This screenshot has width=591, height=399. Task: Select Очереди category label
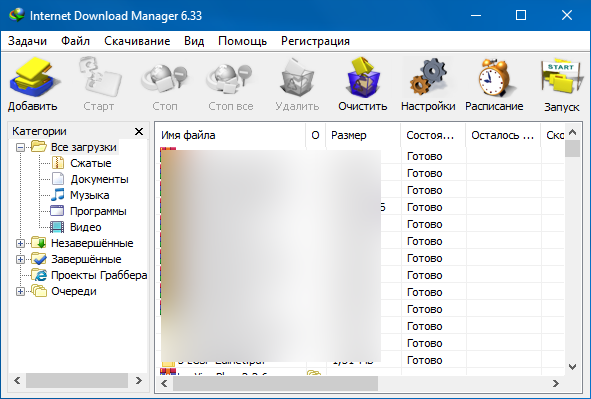74,292
